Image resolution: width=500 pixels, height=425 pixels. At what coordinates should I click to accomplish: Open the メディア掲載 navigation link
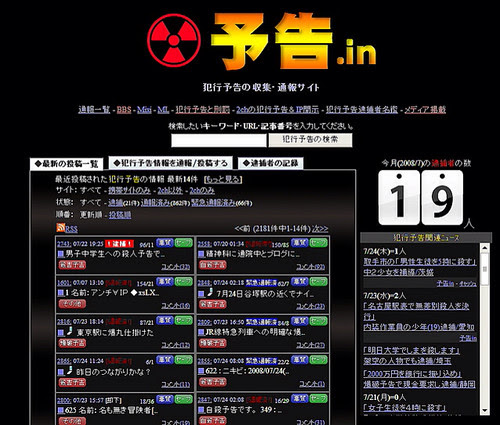tap(425, 110)
